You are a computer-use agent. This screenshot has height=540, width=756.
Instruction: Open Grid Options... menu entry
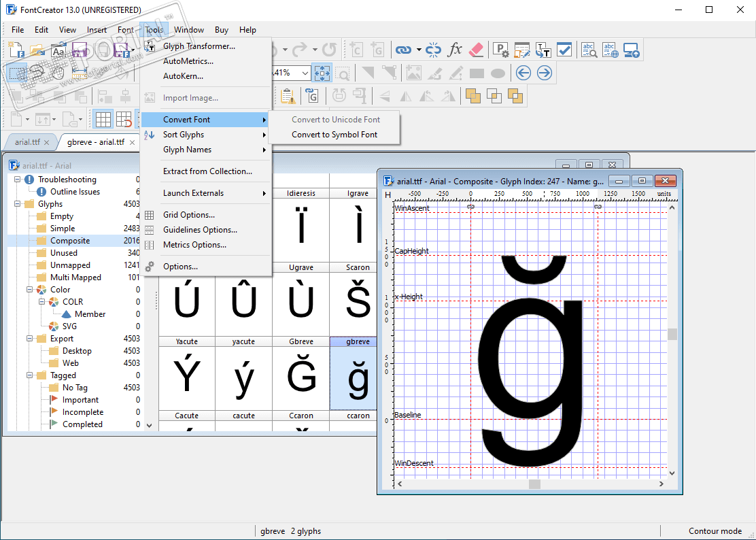pos(207,215)
